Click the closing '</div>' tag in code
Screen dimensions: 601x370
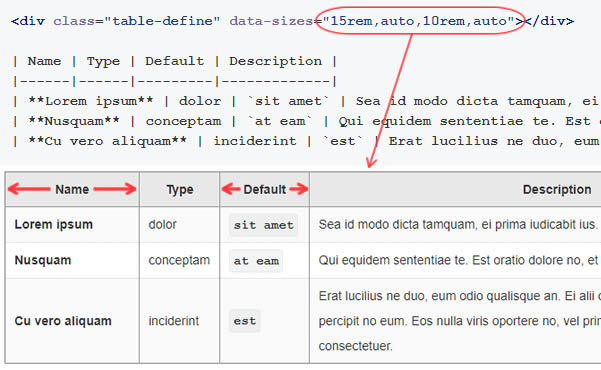click(x=548, y=21)
